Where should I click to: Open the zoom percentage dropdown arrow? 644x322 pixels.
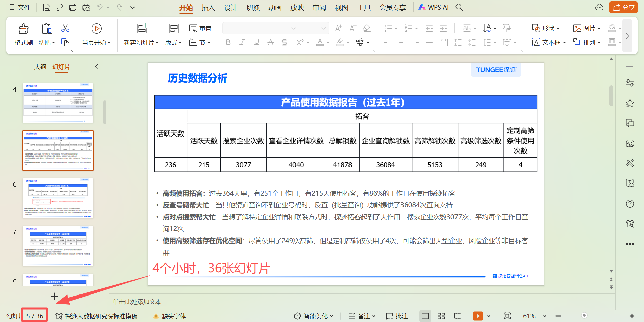(x=545, y=316)
